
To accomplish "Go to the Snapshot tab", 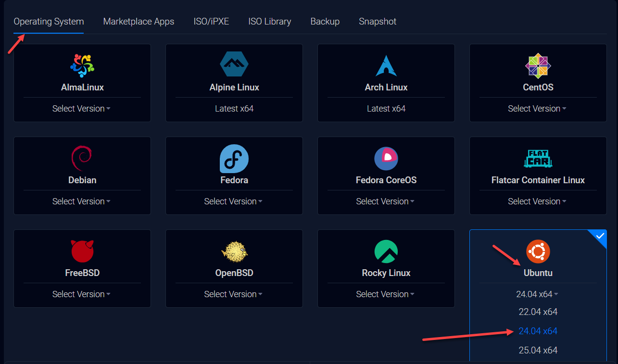I will pyautogui.click(x=378, y=22).
